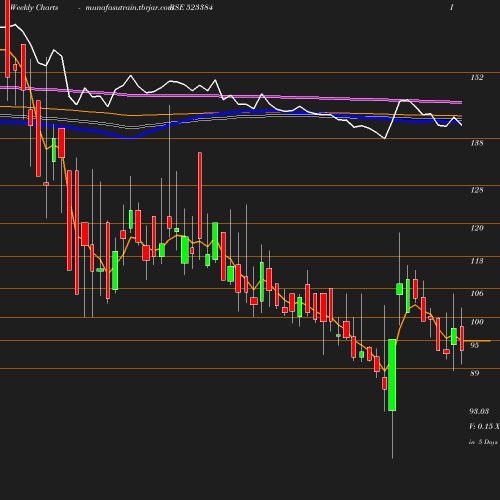Click the "128" price axis label

[x=477, y=190]
